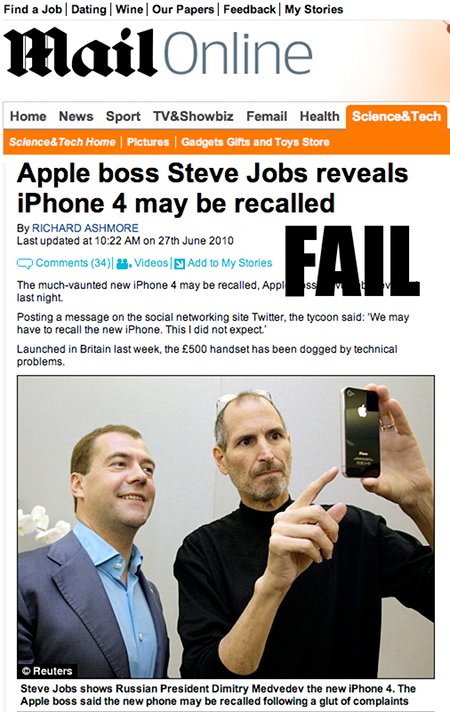Click the Videos people icon
The height and width of the screenshot is (712, 450).
point(124,263)
